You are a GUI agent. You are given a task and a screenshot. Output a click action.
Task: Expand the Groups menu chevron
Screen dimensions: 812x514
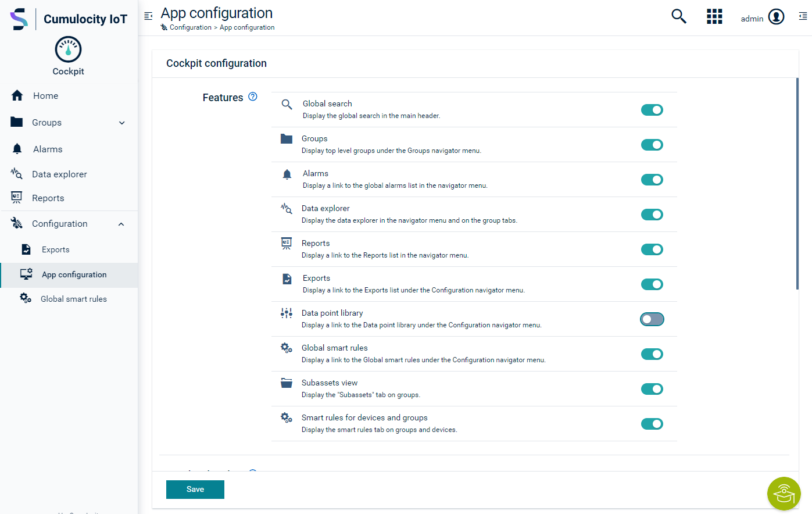coord(121,123)
